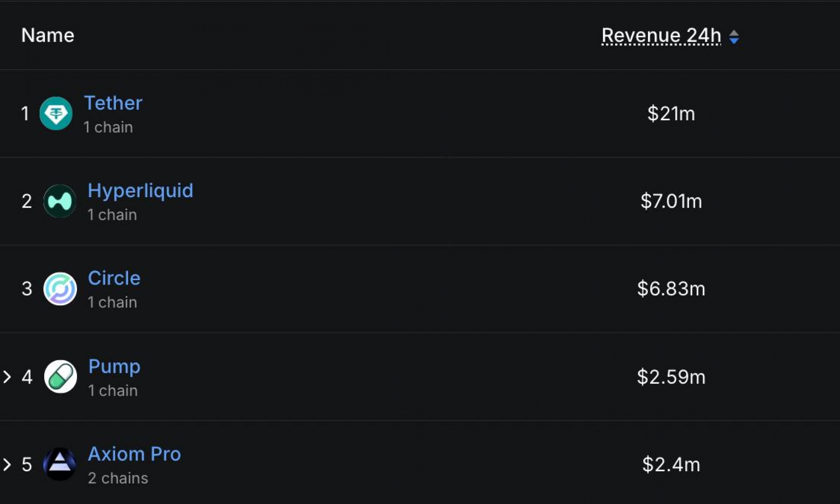Open the Hyperliquid protocol link

(x=140, y=191)
